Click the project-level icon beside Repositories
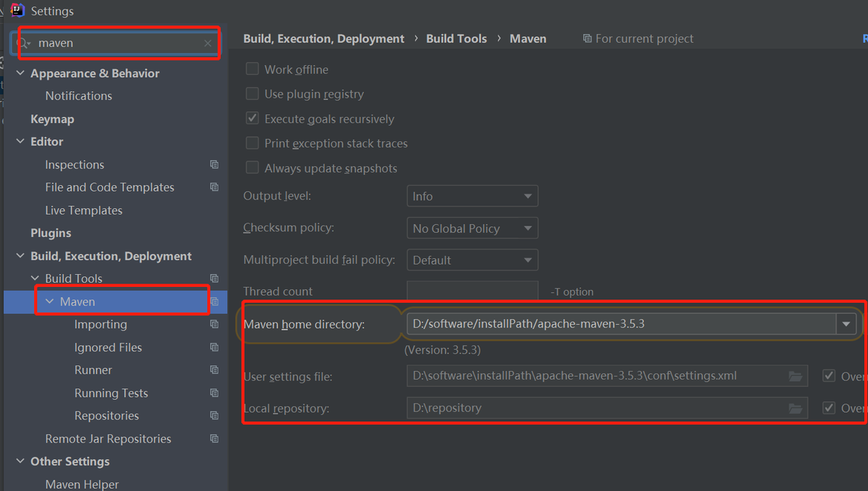The height and width of the screenshot is (491, 868). [214, 416]
